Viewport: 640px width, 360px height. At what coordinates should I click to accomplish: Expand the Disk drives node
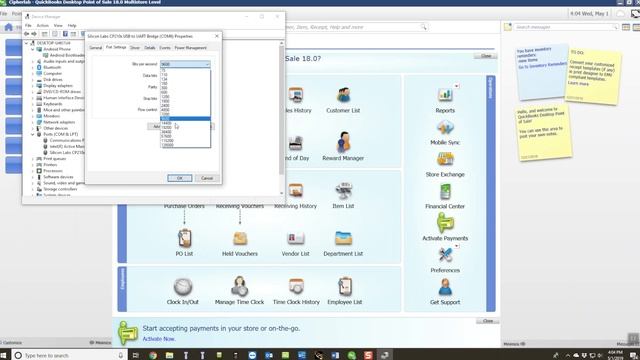click(33, 80)
